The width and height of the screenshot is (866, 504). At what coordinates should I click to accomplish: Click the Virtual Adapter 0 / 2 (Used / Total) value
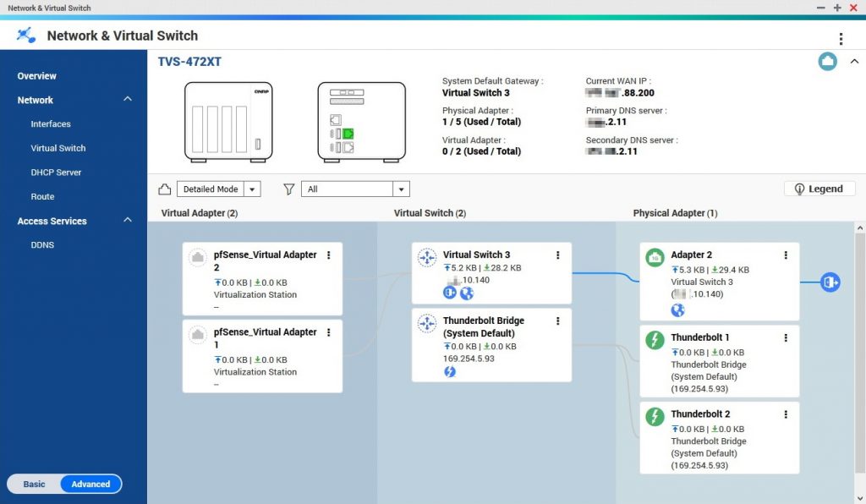click(481, 151)
